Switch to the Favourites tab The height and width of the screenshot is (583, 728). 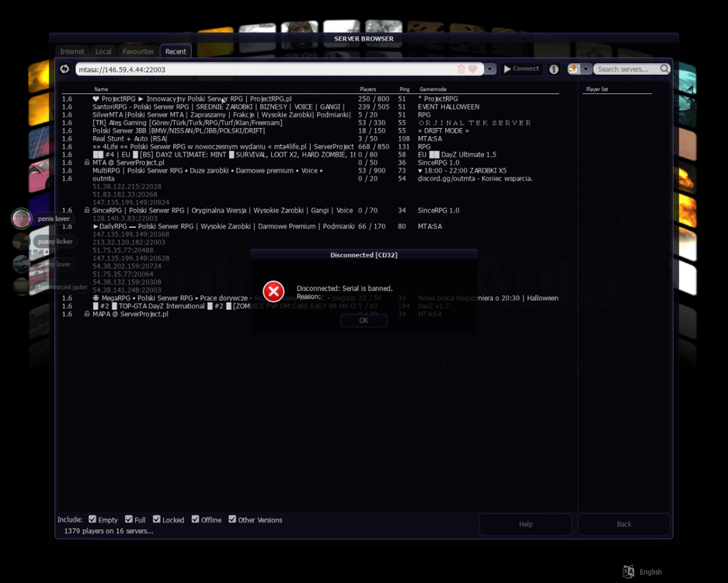pos(138,51)
